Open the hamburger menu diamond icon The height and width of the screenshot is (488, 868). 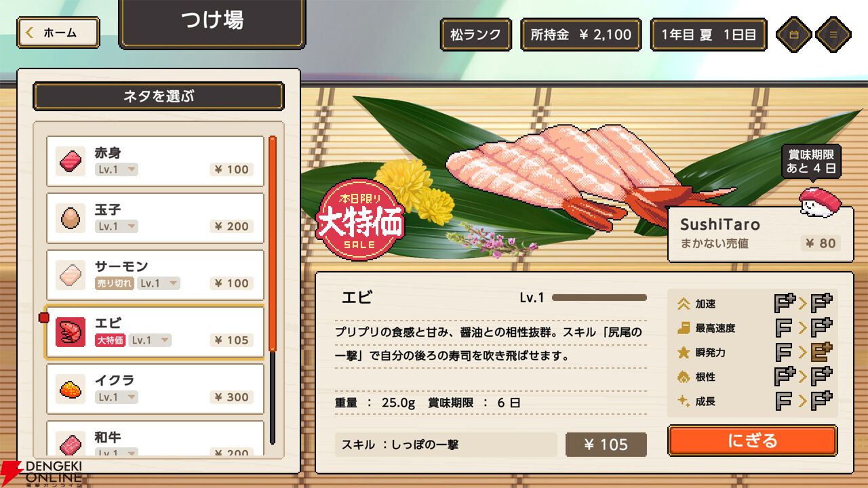[833, 34]
